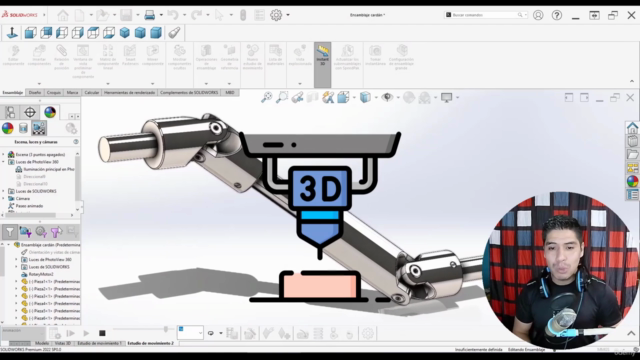Click Vista explosionada ribbon icon
The height and width of the screenshot is (360, 640).
(300, 55)
